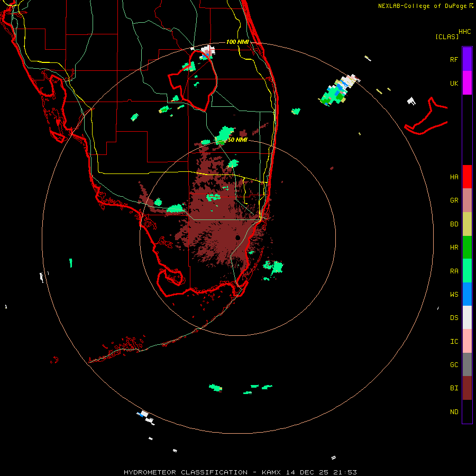Screen dimensions: 476x476
Task: Click the RF legend label
Action: point(454,59)
